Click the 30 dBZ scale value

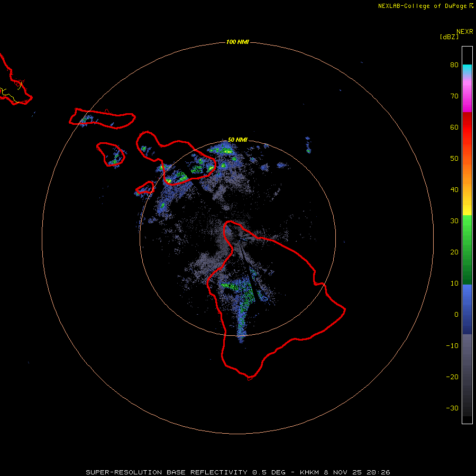[454, 221]
